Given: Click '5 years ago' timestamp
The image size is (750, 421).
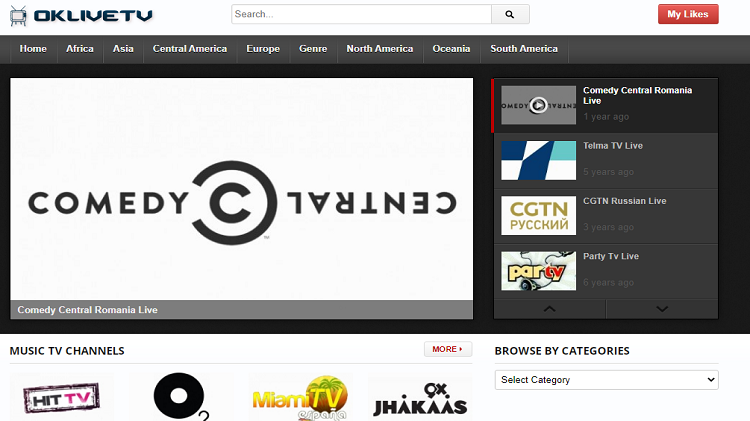Looking at the screenshot, I should 608,172.
